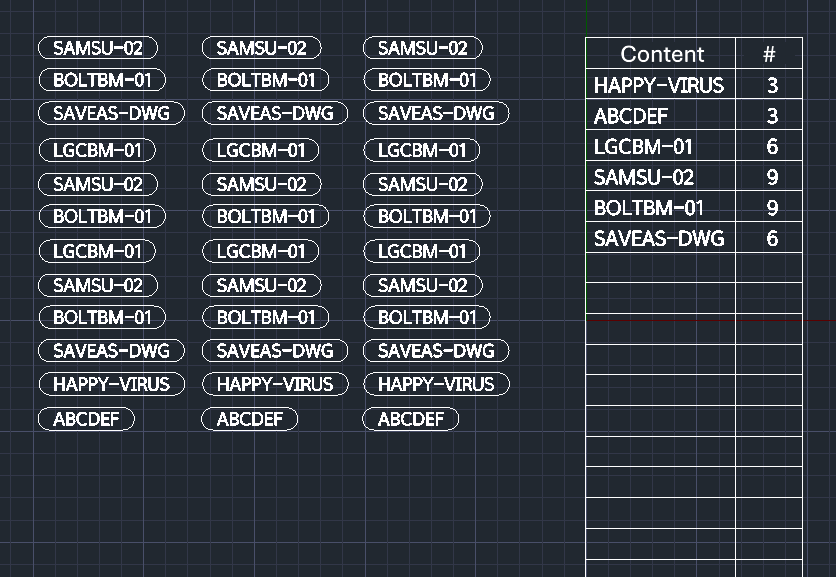Image resolution: width=836 pixels, height=577 pixels.
Task: Select the ABCDEF label in the left column
Action: (86, 419)
